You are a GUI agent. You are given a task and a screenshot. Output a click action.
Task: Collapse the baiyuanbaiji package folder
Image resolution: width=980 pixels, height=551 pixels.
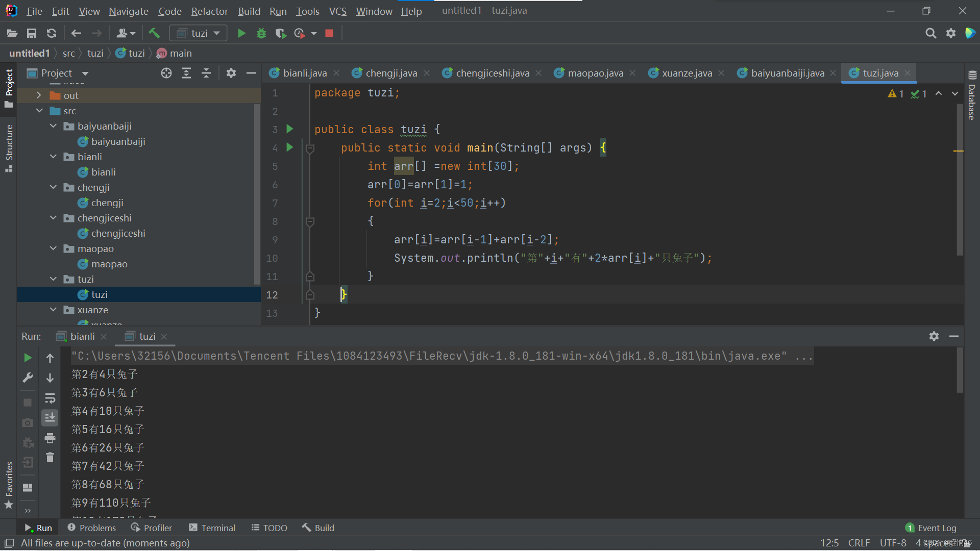pyautogui.click(x=54, y=126)
